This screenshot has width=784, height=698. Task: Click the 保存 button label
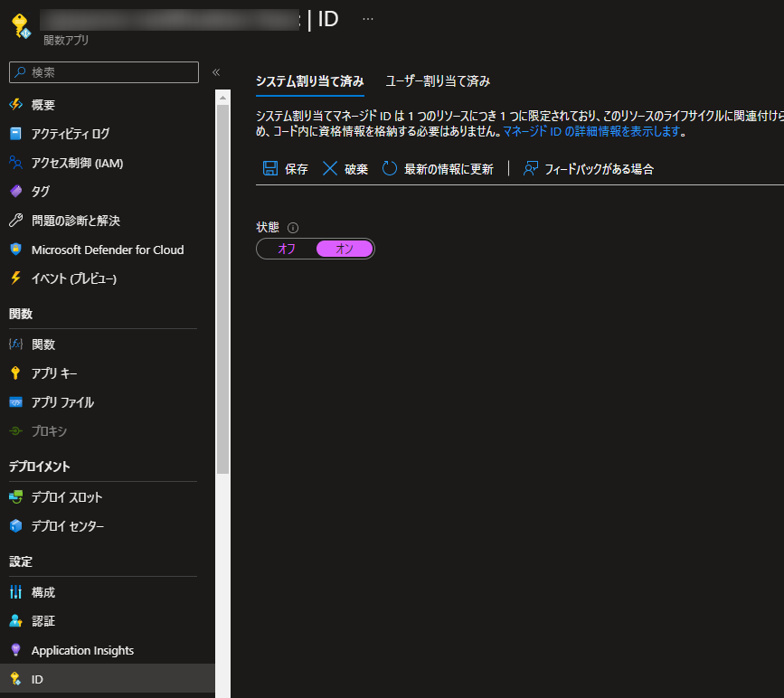tap(297, 169)
